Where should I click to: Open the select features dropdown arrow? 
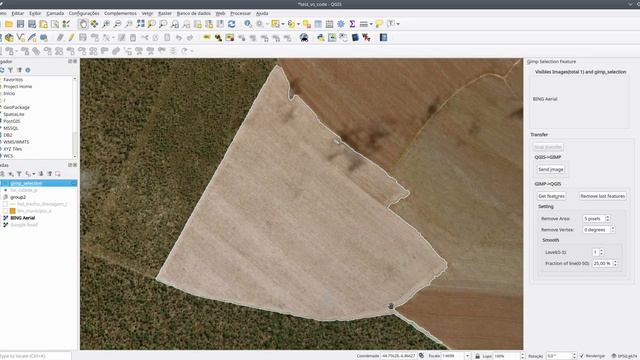pos(283,24)
